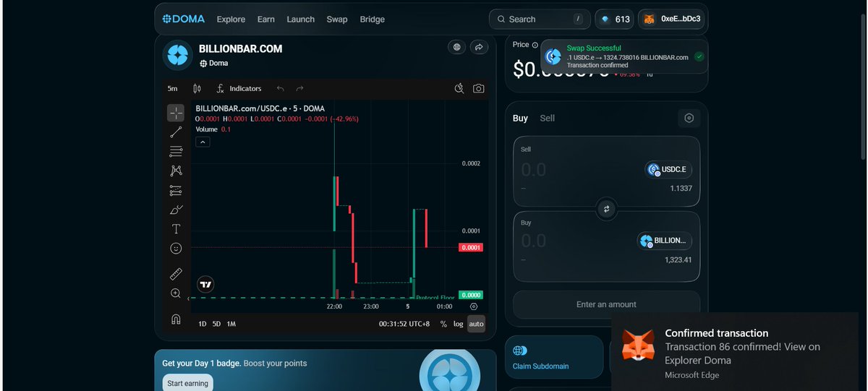Click the Swap Successful notification
868x391 pixels.
[624, 56]
